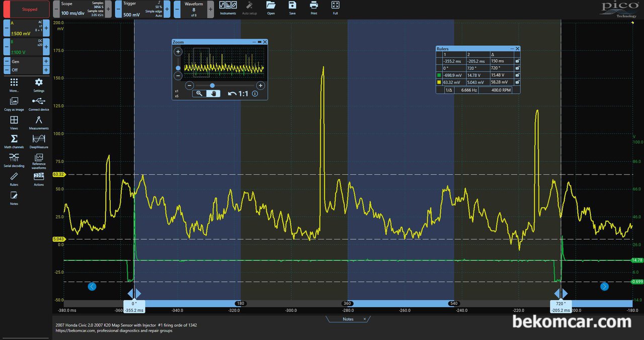This screenshot has width=644, height=340.
Task: Click the 1/Δ frequency toggle in Rulers
Action: 449,90
